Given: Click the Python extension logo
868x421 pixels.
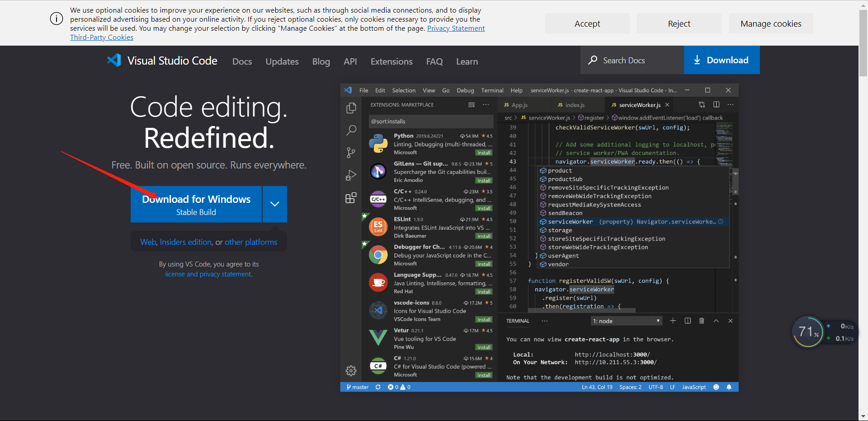Looking at the screenshot, I should tap(378, 144).
